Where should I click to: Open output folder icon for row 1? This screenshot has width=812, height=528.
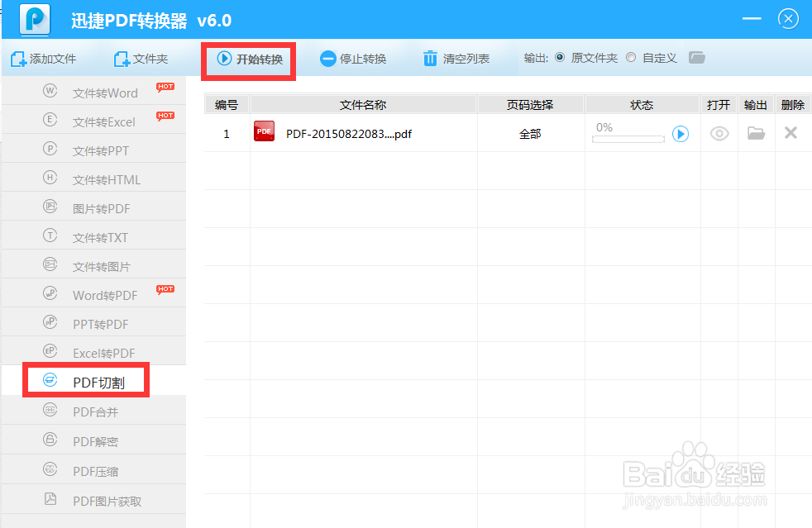click(756, 134)
